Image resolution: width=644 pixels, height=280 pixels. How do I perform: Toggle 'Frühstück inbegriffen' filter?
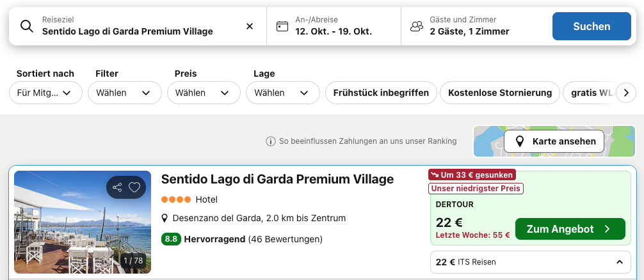tap(381, 93)
